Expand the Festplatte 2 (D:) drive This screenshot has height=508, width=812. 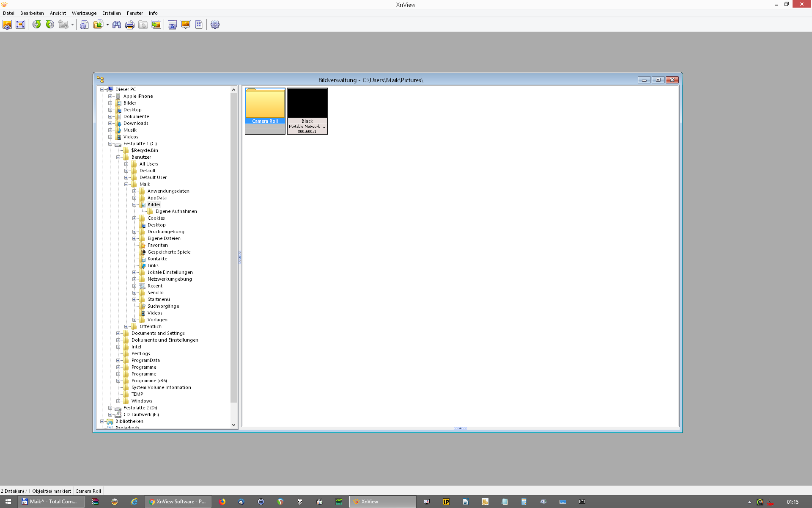(x=110, y=408)
